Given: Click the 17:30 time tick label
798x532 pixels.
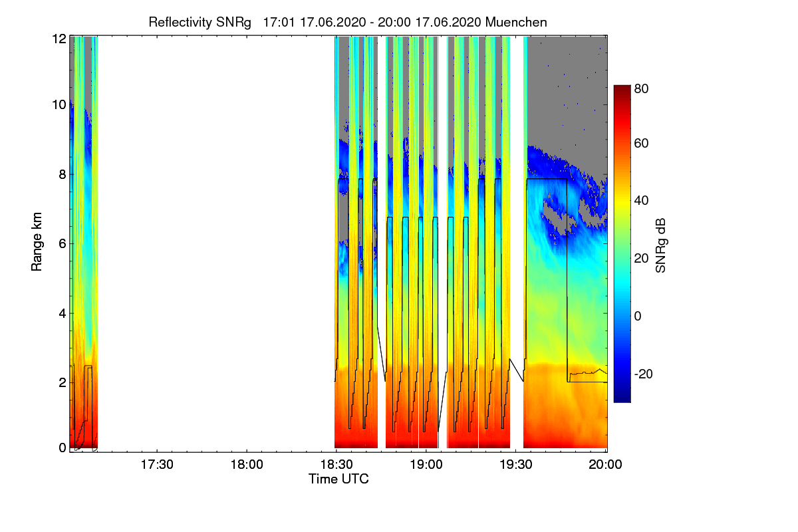Looking at the screenshot, I should click(157, 465).
